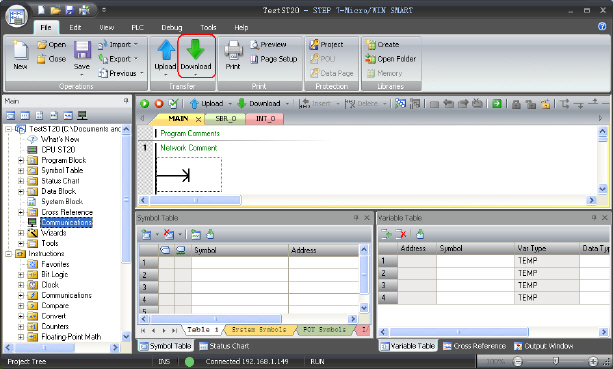Switch to Cross Reference bottom tab
Image resolution: width=613 pixels, height=369 pixels.
[475, 346]
